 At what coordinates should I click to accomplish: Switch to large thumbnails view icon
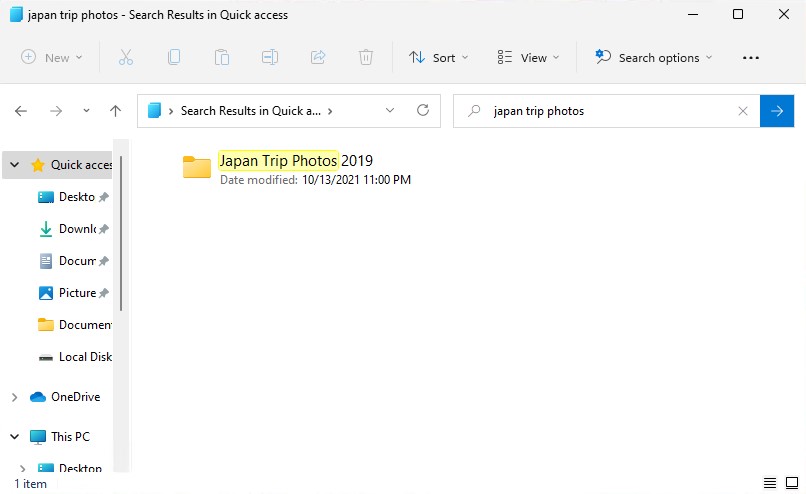tap(792, 483)
